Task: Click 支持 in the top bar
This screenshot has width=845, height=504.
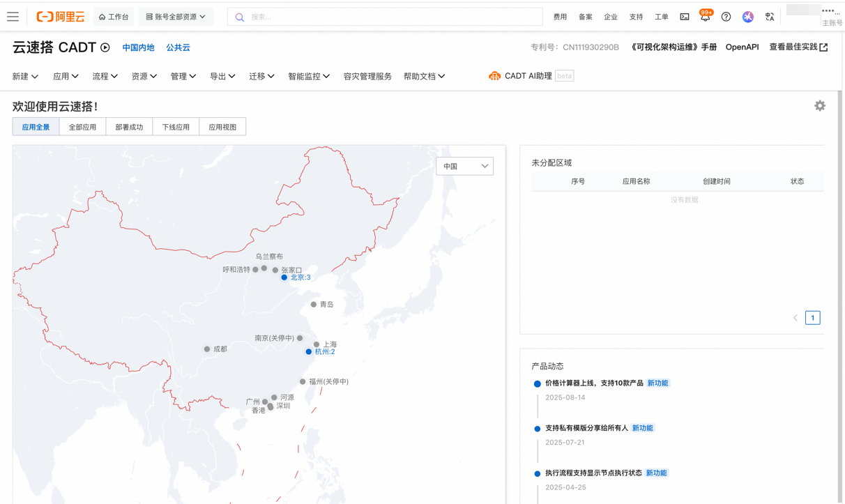Action: click(x=636, y=17)
